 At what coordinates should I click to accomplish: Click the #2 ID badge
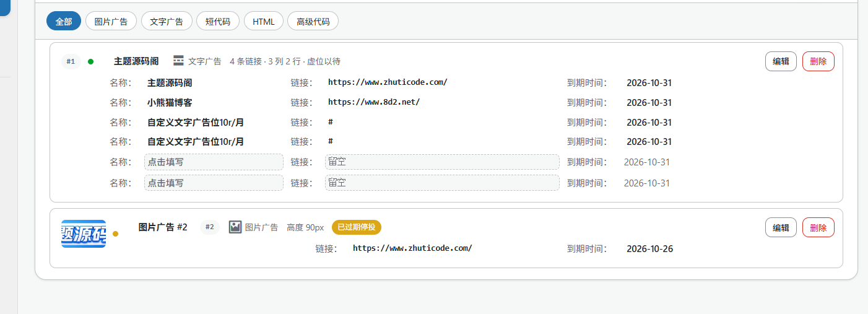click(x=209, y=227)
